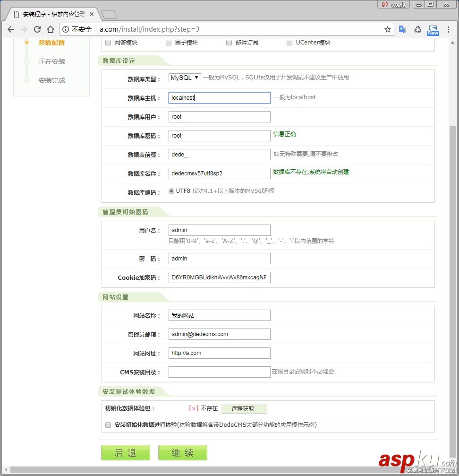459x476 pixels.
Task: Go to browser home page icon
Action: tap(51, 29)
